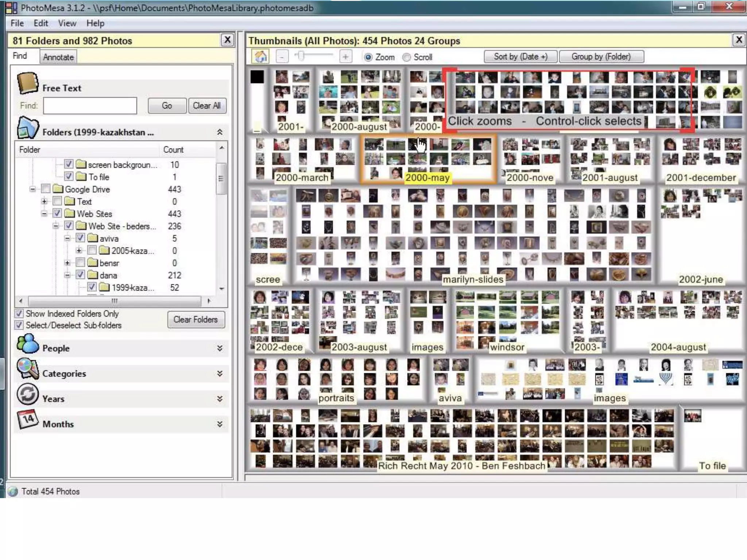Viewport: 747px width, 560px height.
Task: Select the Zoom radio button
Action: click(368, 57)
